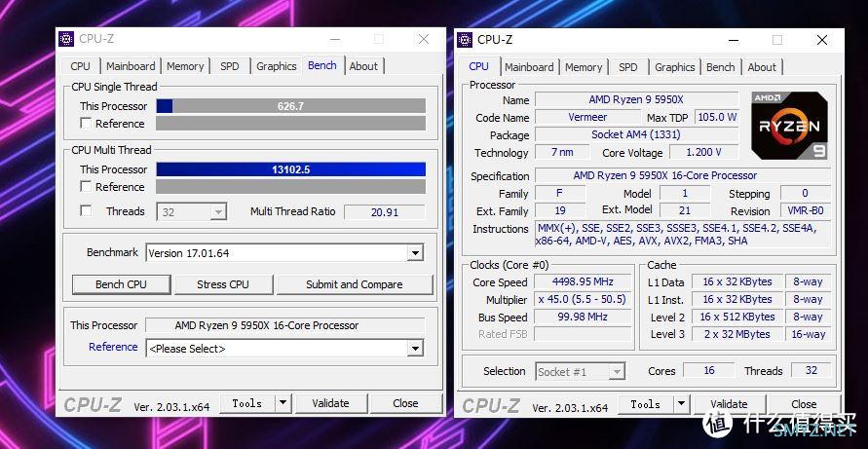Select the CPU tab in right window

pos(479,66)
